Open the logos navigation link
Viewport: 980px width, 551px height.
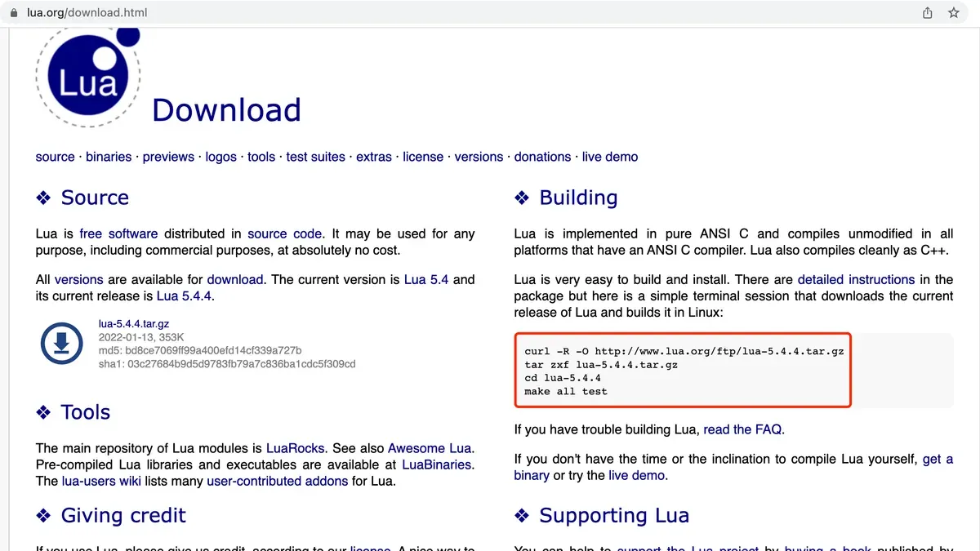click(220, 157)
